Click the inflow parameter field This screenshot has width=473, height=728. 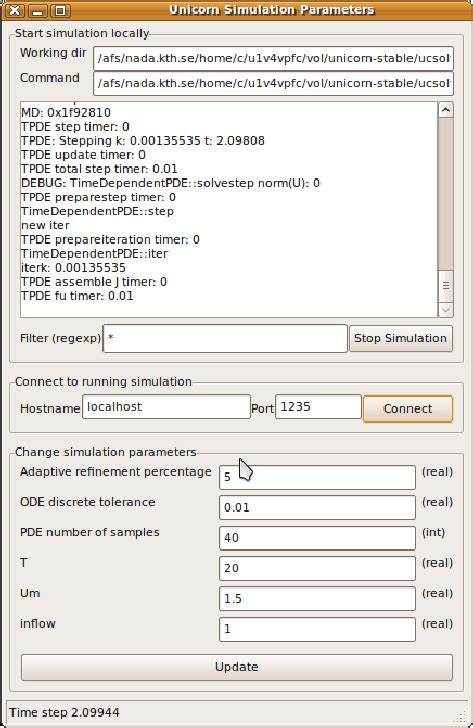click(x=317, y=629)
